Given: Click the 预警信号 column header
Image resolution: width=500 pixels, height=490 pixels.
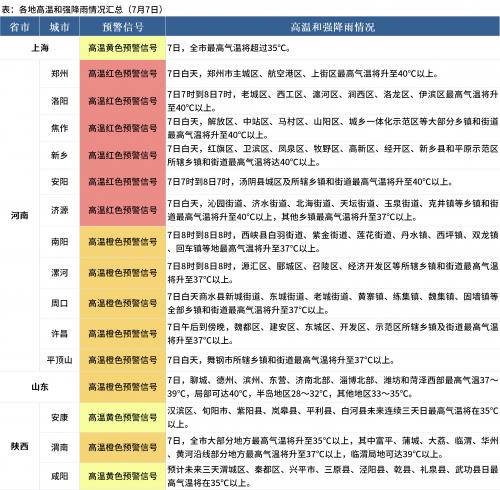Looking at the screenshot, I should (123, 27).
